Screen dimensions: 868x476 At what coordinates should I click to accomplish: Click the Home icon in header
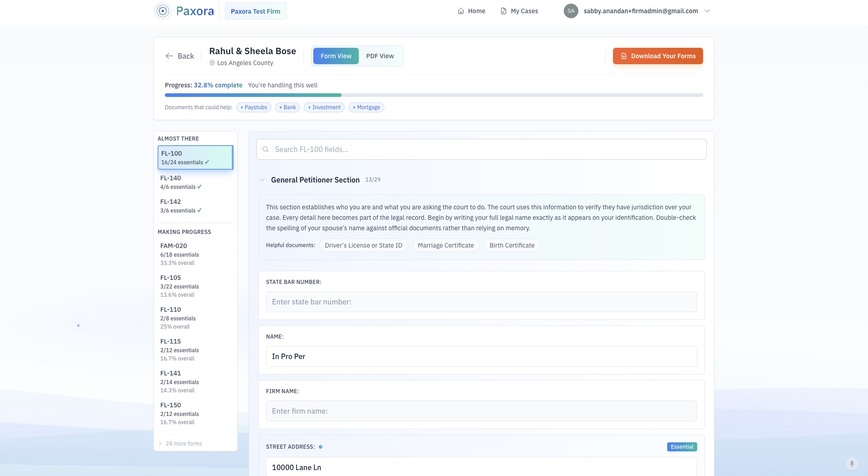coord(460,11)
